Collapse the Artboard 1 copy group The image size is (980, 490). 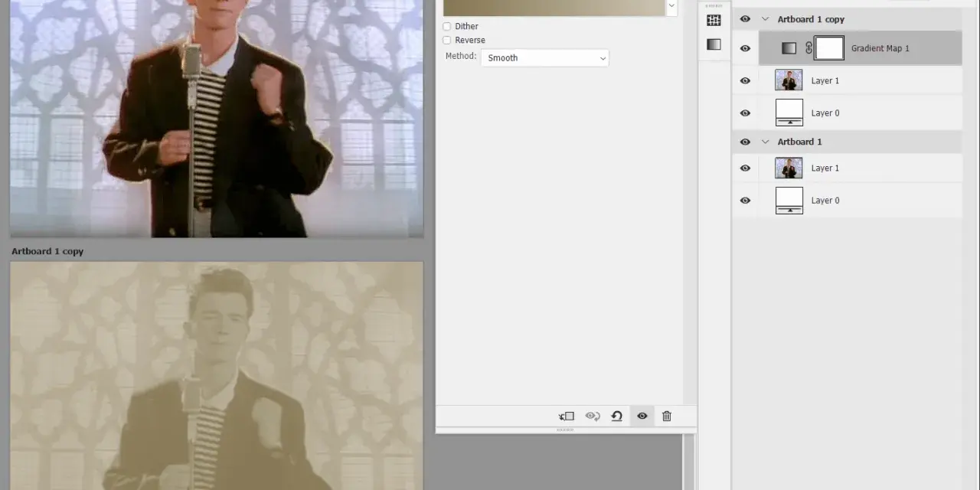[765, 19]
